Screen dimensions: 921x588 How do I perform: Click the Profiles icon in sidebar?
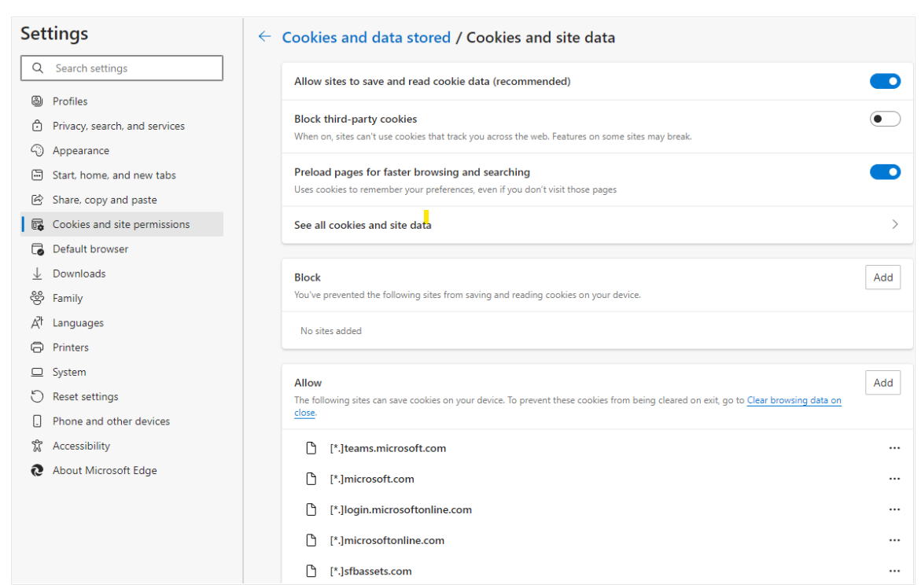(37, 101)
